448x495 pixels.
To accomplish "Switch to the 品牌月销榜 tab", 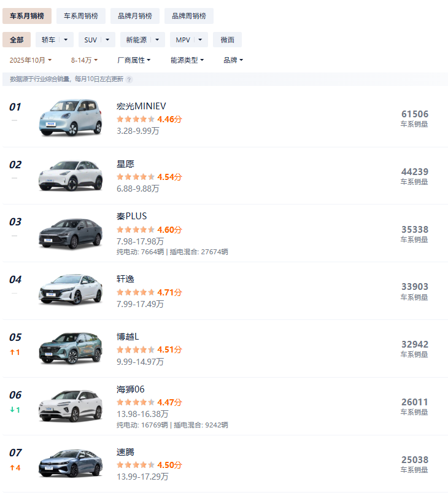I will pos(135,16).
